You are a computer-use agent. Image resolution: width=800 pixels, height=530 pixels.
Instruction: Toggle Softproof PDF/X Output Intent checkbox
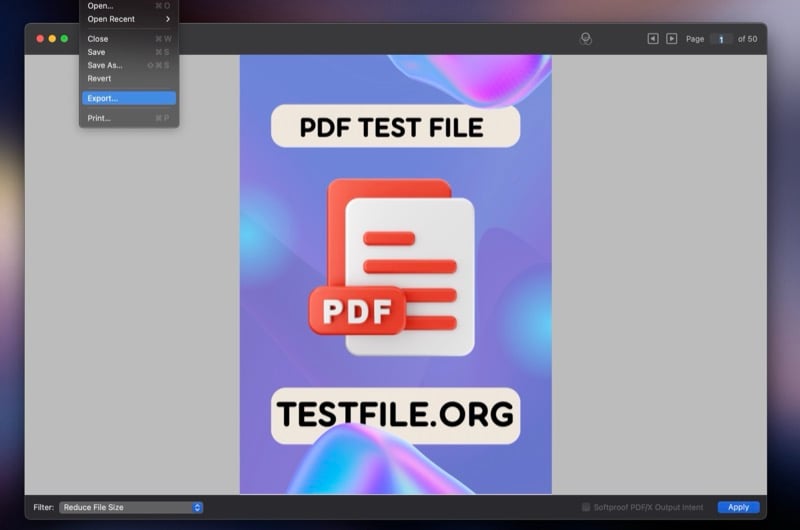(x=586, y=507)
